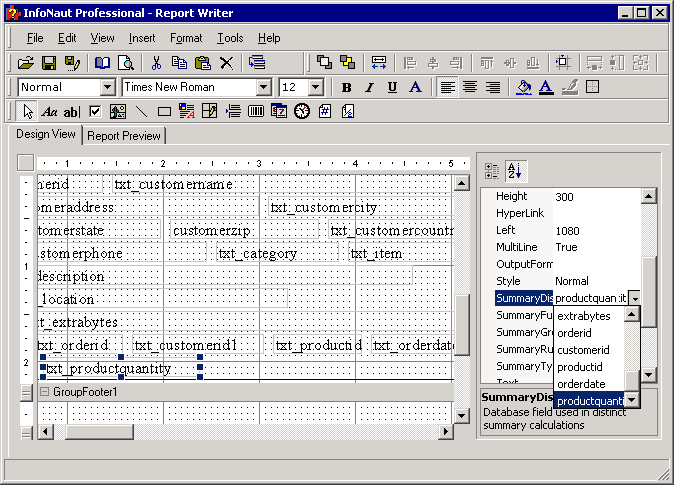The image size is (674, 485).
Task: Click the Bring to Front icon
Action: pos(324,62)
